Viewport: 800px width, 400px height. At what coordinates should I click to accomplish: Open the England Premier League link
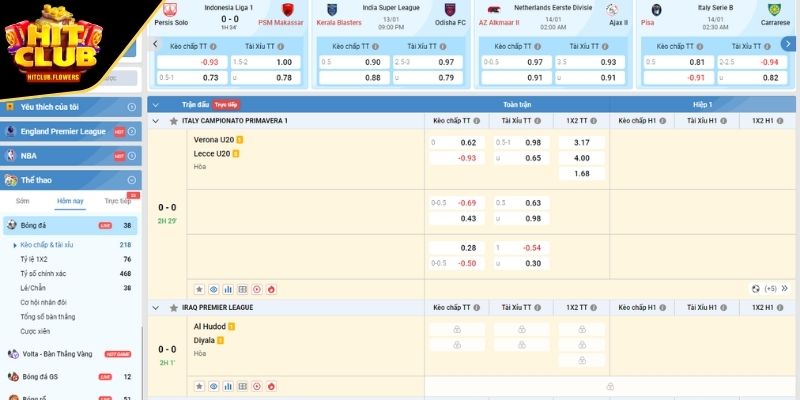(x=62, y=131)
